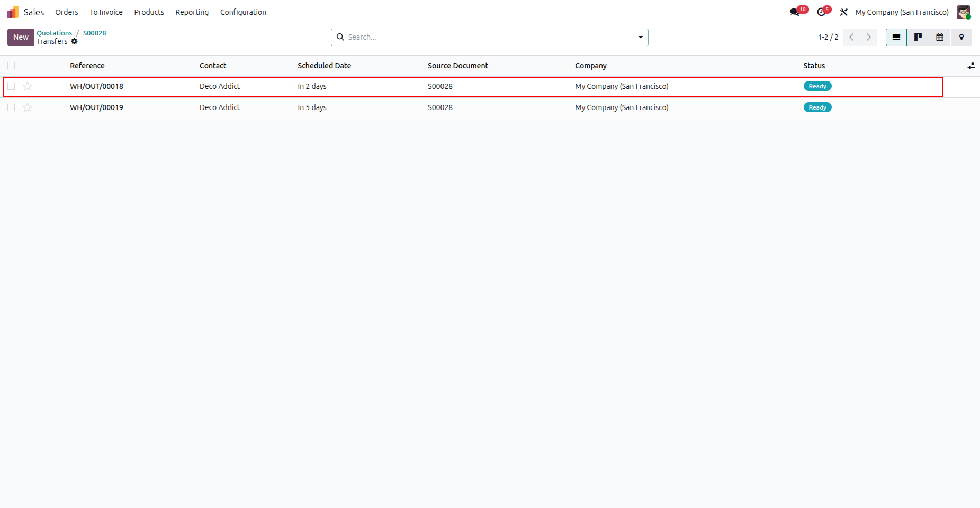Open the To Invoice menu
980x508 pixels.
coord(106,12)
